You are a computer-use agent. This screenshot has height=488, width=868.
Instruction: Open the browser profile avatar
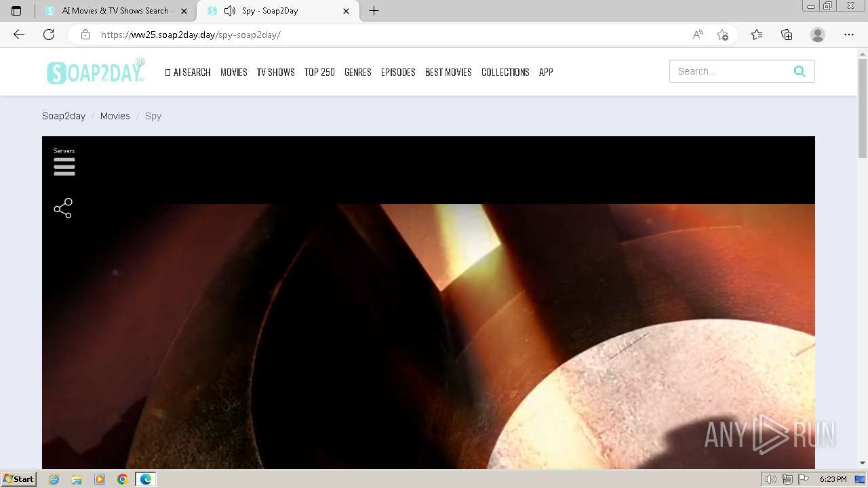(818, 35)
